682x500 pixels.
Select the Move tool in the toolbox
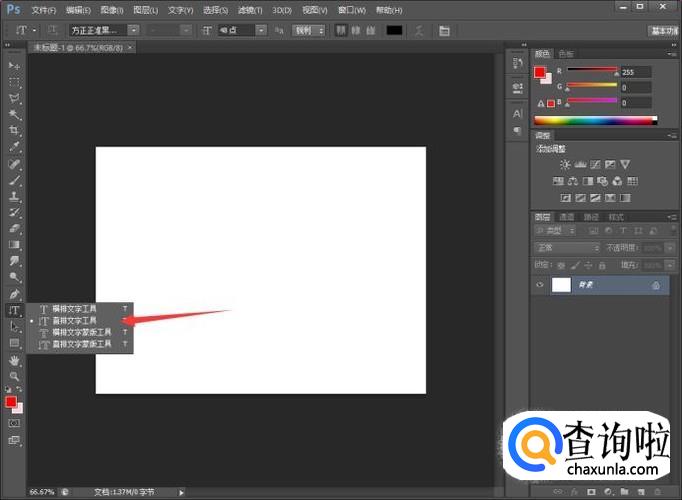point(14,65)
